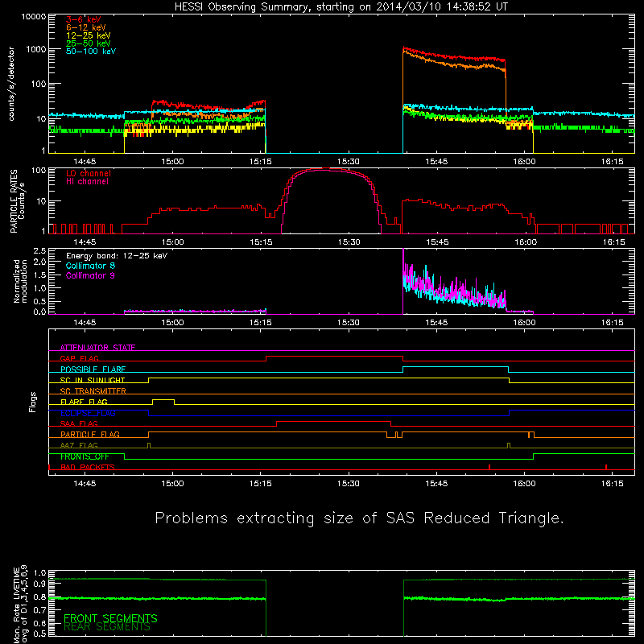644x644 pixels.
Task: Click the raised GAP FLAG segment
Action: pyautogui.click(x=334, y=357)
